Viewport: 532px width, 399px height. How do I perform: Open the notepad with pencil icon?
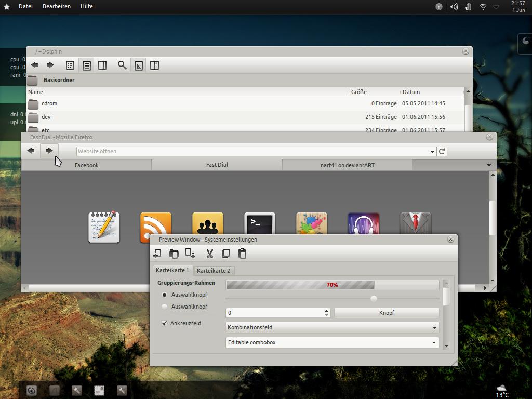104,227
